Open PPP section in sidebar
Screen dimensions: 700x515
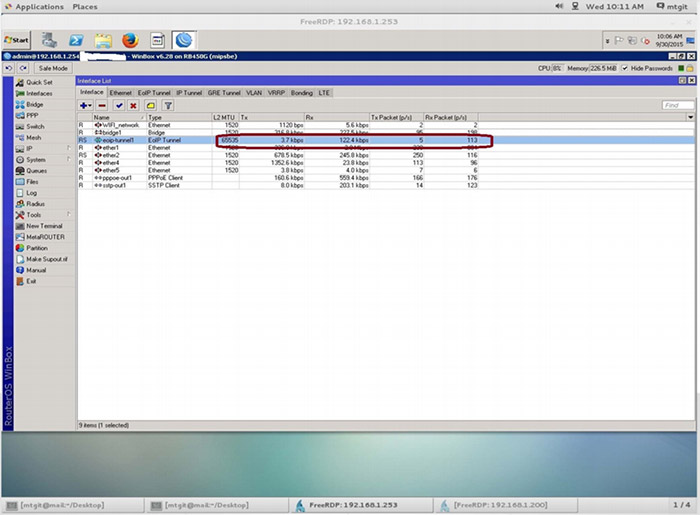pos(32,115)
